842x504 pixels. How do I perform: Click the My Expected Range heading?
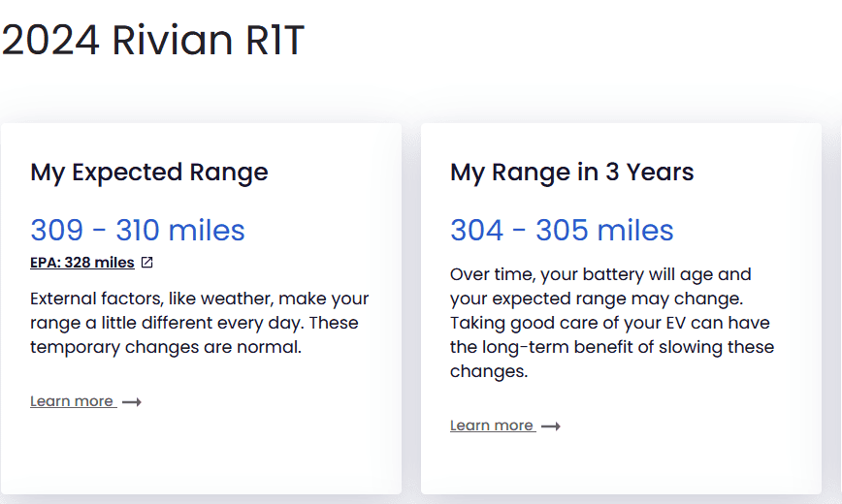tap(149, 173)
